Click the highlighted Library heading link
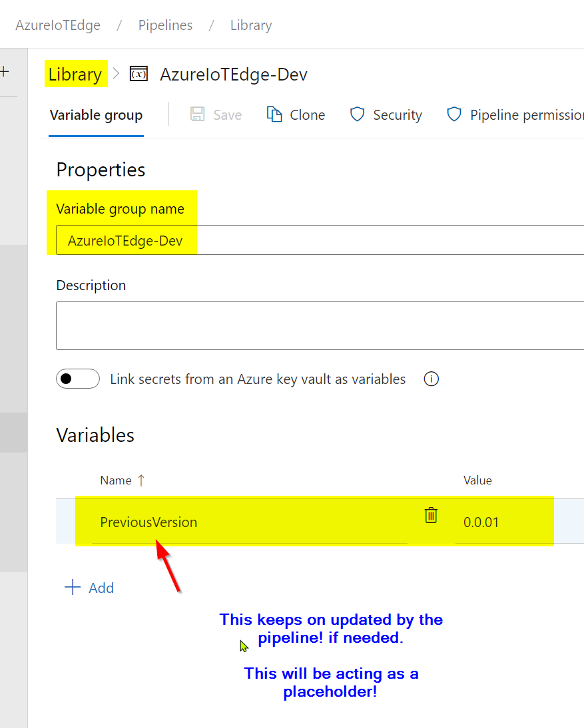 pyautogui.click(x=75, y=75)
